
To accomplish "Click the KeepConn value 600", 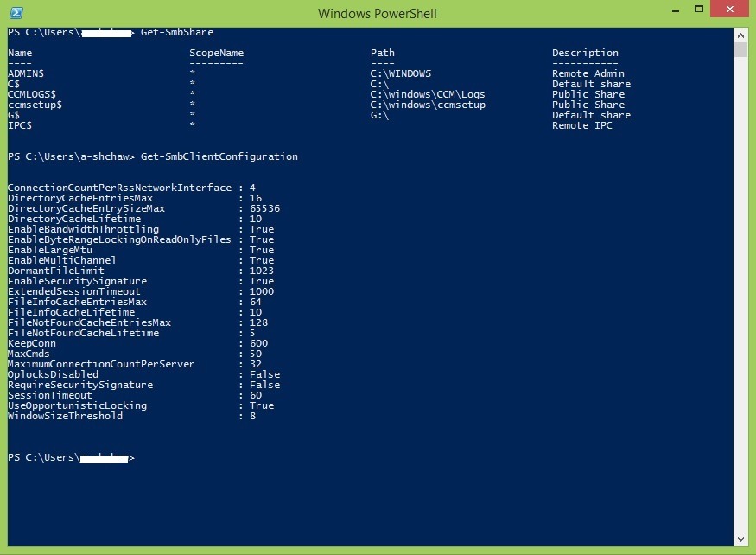I will click(258, 343).
